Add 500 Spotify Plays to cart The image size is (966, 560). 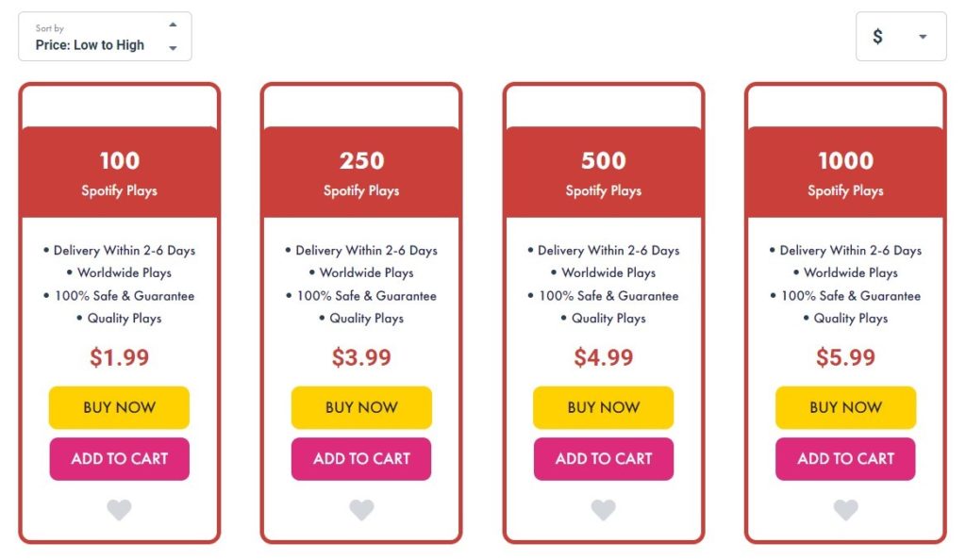click(604, 459)
